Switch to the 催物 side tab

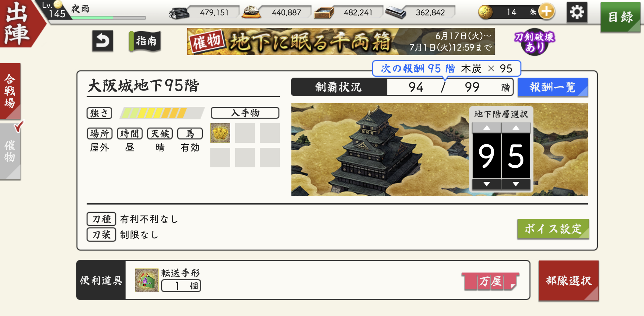click(x=10, y=151)
